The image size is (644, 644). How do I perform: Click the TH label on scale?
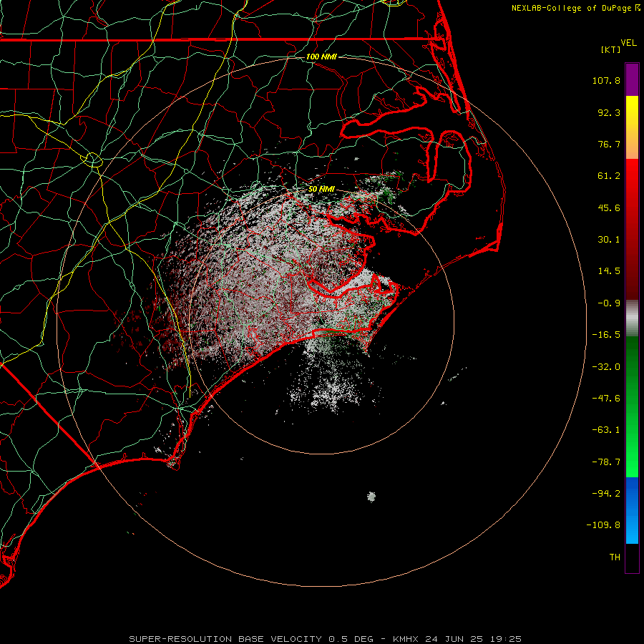pos(615,557)
